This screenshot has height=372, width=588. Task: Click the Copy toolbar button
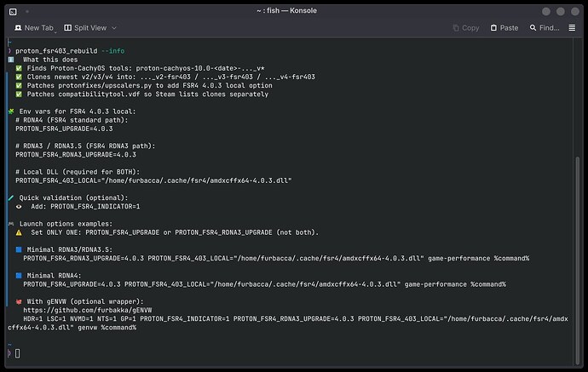pos(466,28)
